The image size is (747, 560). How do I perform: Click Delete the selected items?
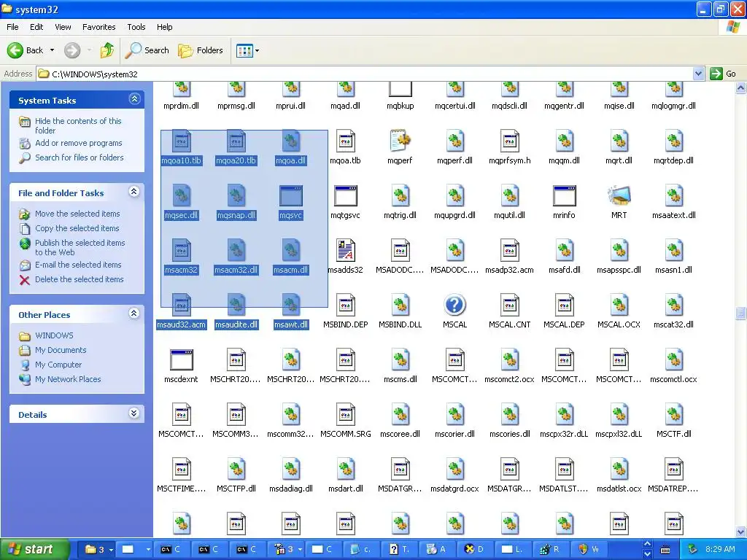click(x=79, y=279)
